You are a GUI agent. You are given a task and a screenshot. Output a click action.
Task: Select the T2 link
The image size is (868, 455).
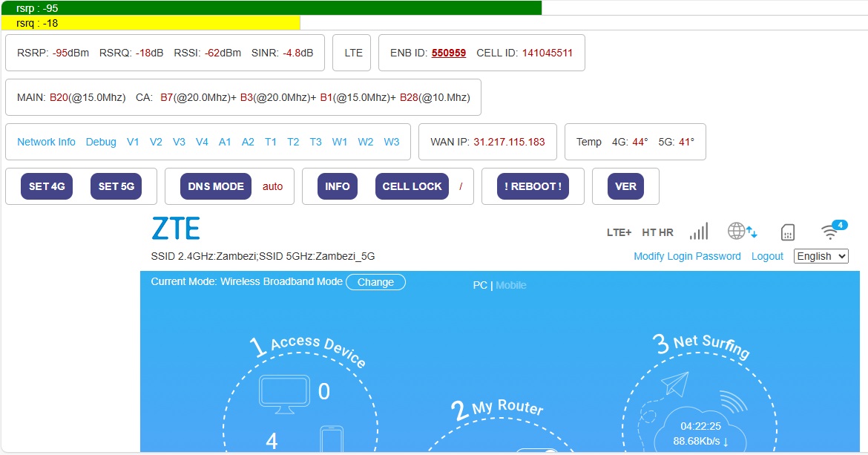(x=293, y=142)
